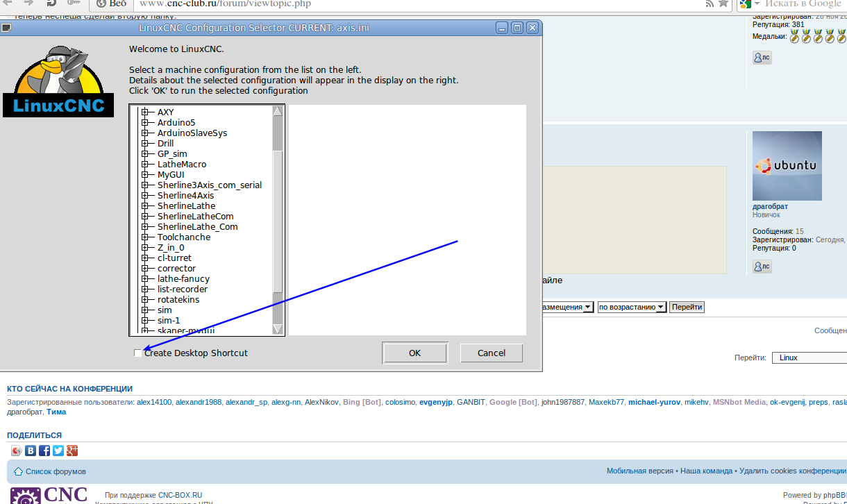Maximize the LinuxCNC Configuration Selector window

tap(517, 28)
